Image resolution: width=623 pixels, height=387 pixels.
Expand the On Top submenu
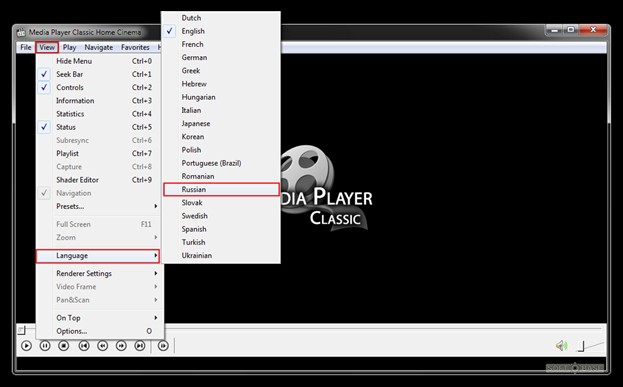[x=98, y=318]
